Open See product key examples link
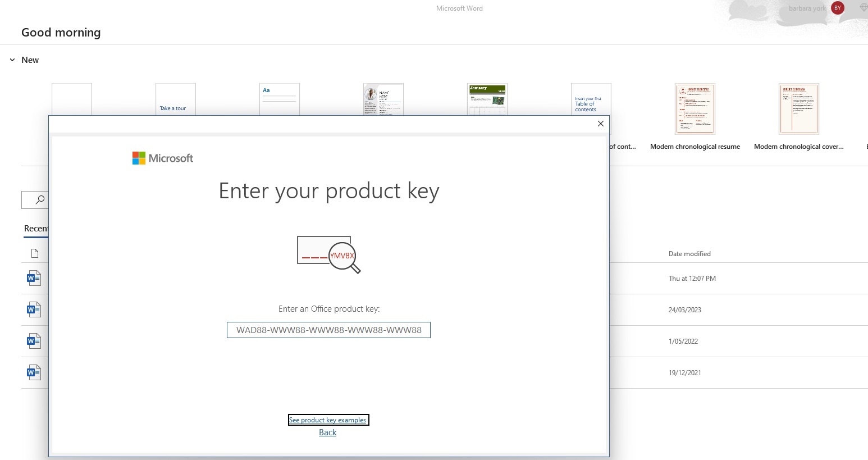 click(328, 420)
